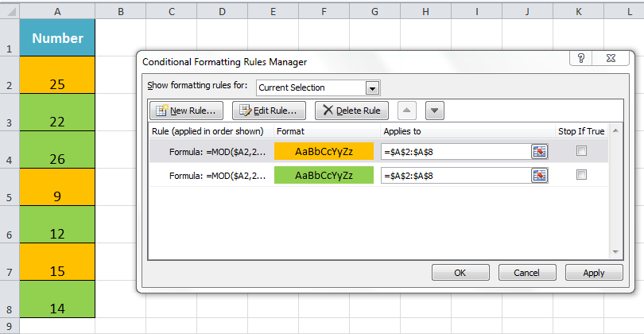644x334 pixels.
Task: Click Apply in the dialog
Action: coord(594,273)
